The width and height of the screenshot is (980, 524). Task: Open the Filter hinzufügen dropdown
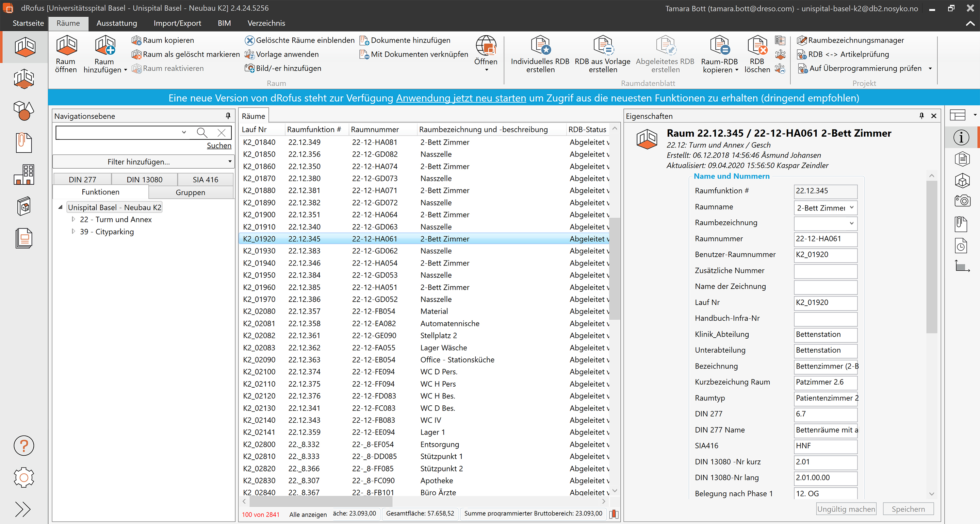point(143,162)
